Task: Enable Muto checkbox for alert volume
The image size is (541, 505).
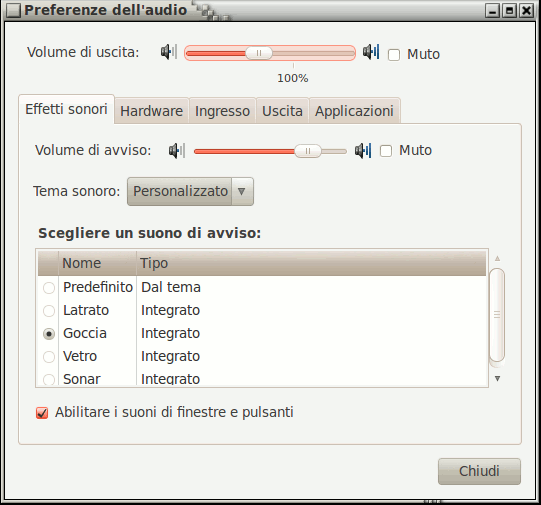Action: [x=386, y=151]
